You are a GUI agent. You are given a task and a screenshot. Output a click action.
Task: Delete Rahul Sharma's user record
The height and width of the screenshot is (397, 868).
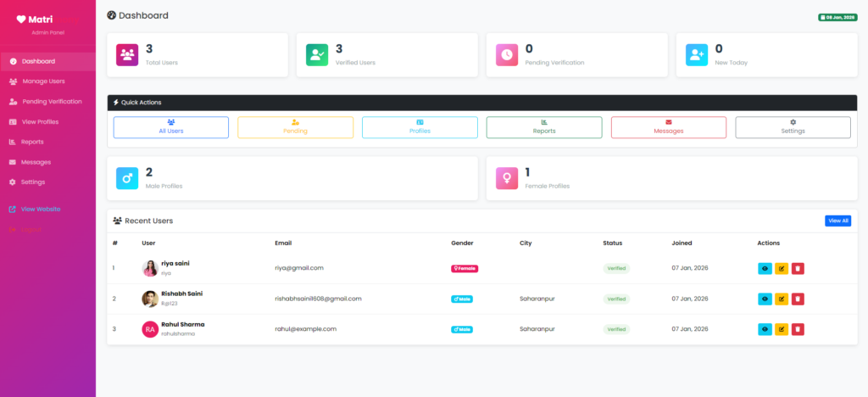(x=798, y=329)
